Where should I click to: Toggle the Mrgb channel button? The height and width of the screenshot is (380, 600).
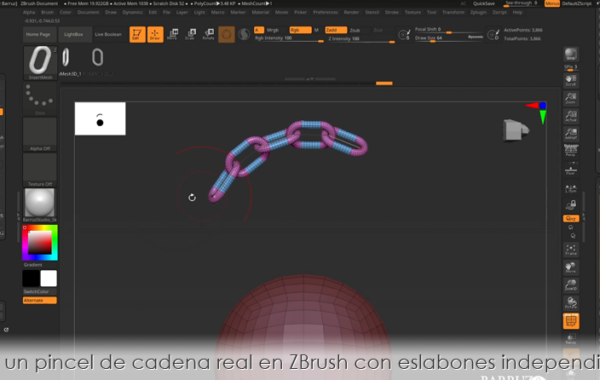273,30
